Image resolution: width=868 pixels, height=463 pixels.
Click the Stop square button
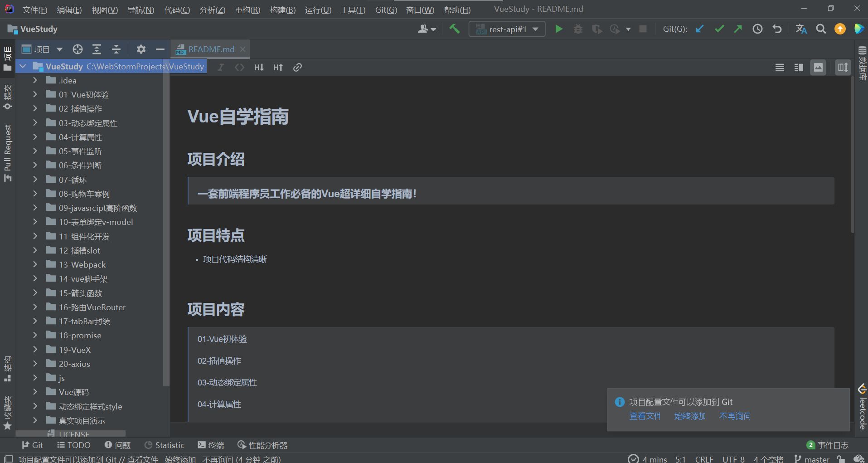click(x=643, y=29)
